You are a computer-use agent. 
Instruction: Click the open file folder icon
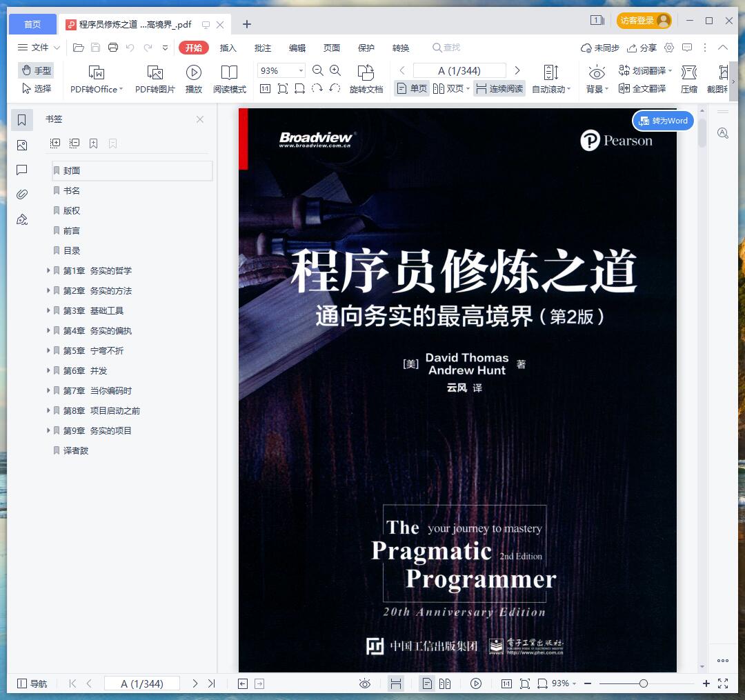(79, 48)
